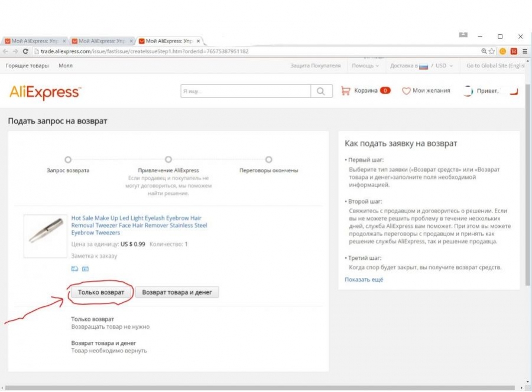
Task: Open Защита Покупателя link
Action: [316, 66]
